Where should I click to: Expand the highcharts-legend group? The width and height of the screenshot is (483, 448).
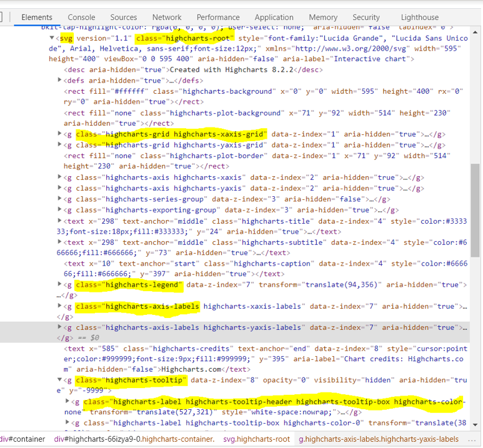point(60,284)
